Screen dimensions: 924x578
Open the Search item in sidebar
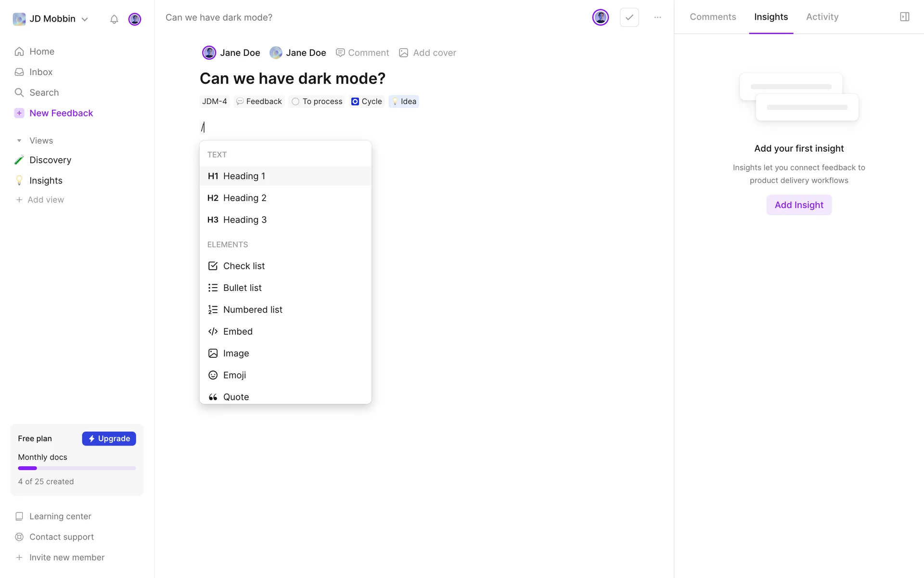tap(44, 92)
